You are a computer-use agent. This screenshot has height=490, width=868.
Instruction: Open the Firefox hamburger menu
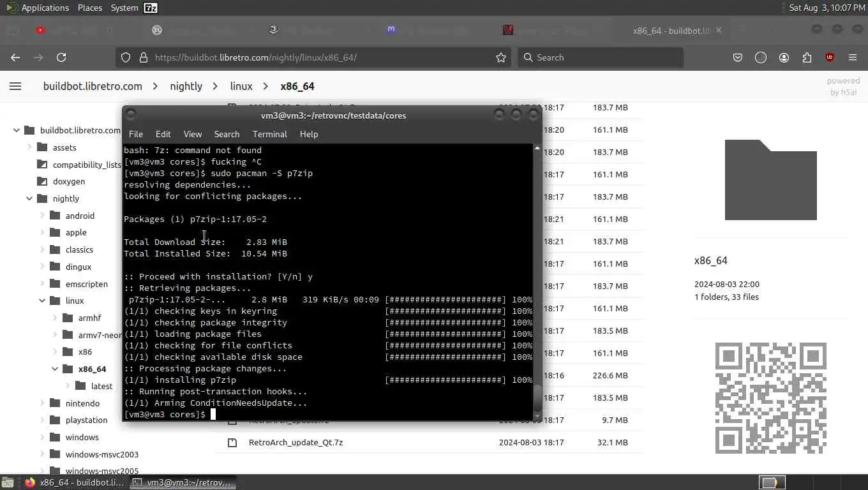click(x=853, y=57)
